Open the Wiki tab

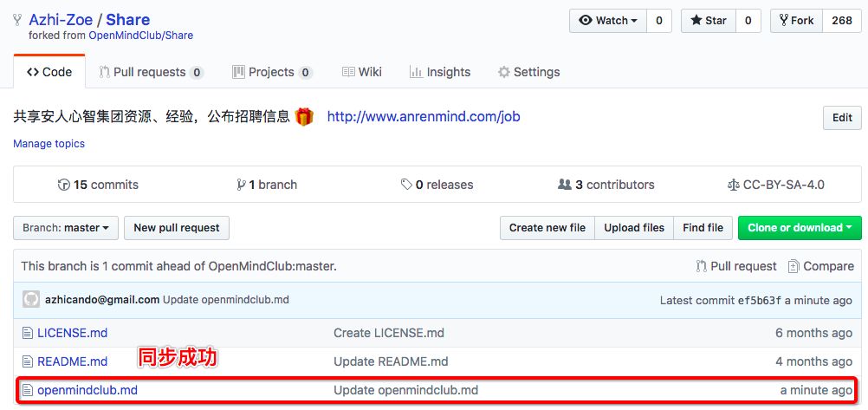[x=361, y=72]
